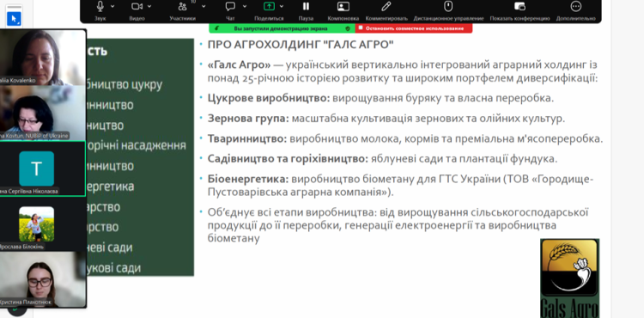Click the green screen-sharing status banner

282,28
